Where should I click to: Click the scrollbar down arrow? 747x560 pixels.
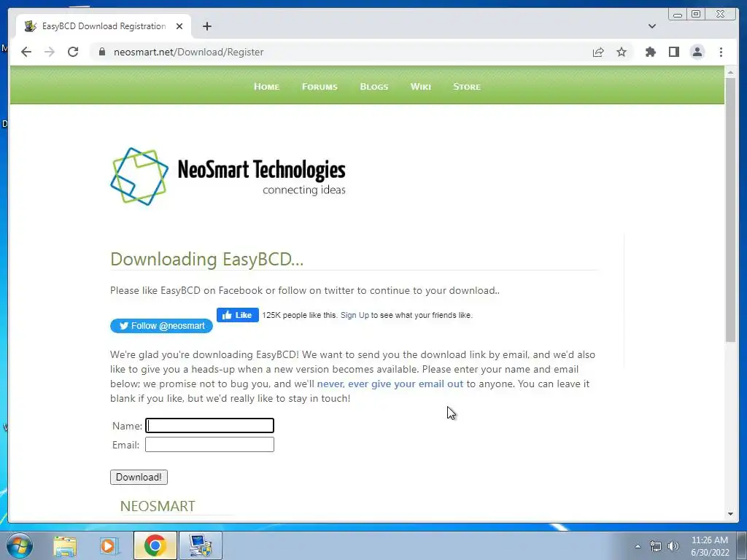coord(730,514)
